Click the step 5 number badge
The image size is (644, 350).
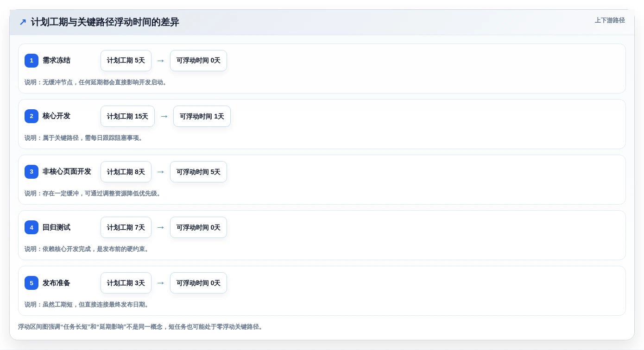point(32,283)
